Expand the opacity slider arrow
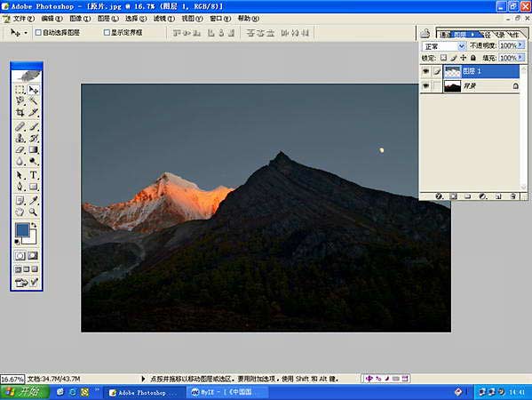 click(521, 44)
